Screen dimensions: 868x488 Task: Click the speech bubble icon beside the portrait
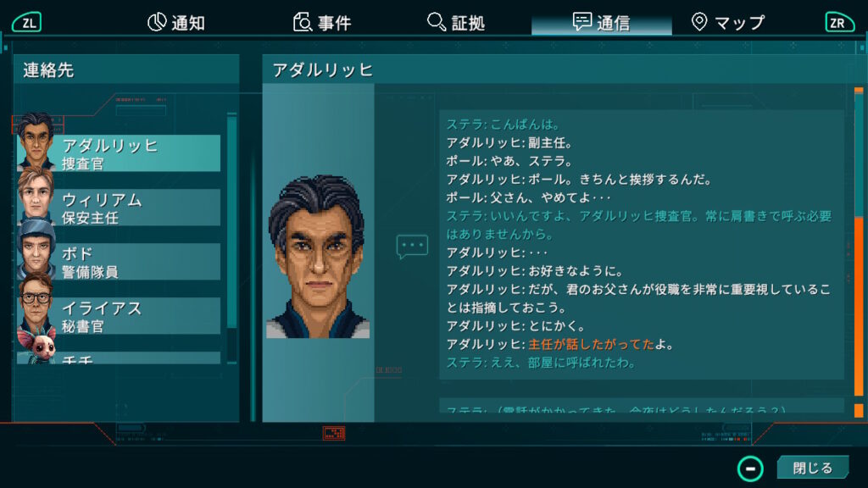pos(412,247)
